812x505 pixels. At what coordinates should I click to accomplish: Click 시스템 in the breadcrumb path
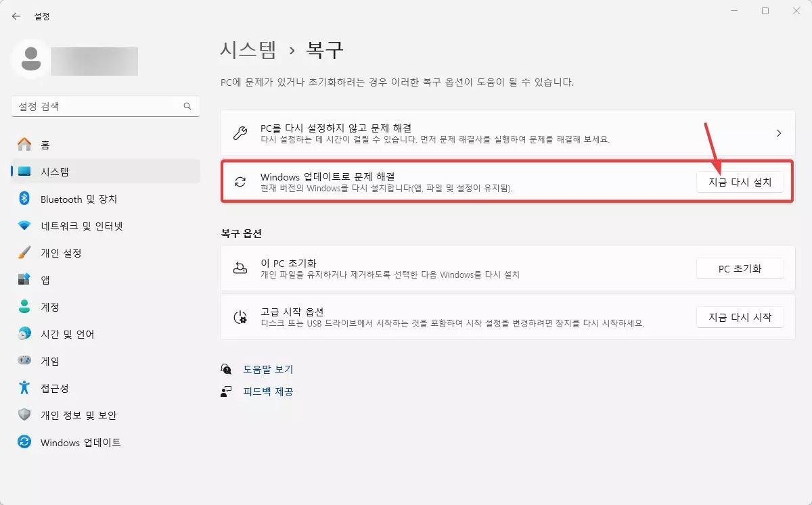249,49
